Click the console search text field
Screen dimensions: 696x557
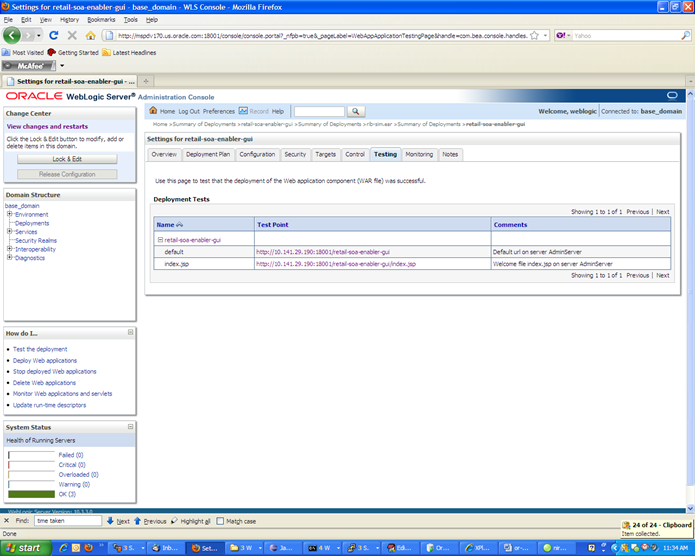pyautogui.click(x=319, y=111)
